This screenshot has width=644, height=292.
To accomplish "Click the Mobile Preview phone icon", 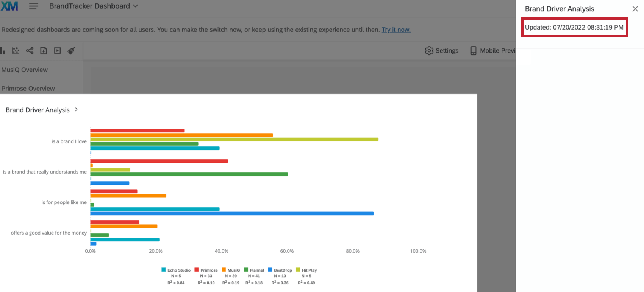I will pos(473,50).
